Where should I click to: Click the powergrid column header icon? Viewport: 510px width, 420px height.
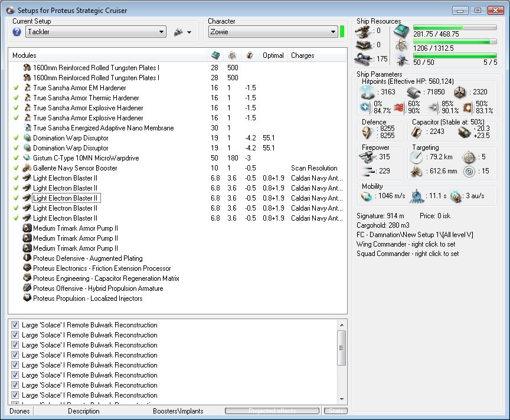pos(232,55)
